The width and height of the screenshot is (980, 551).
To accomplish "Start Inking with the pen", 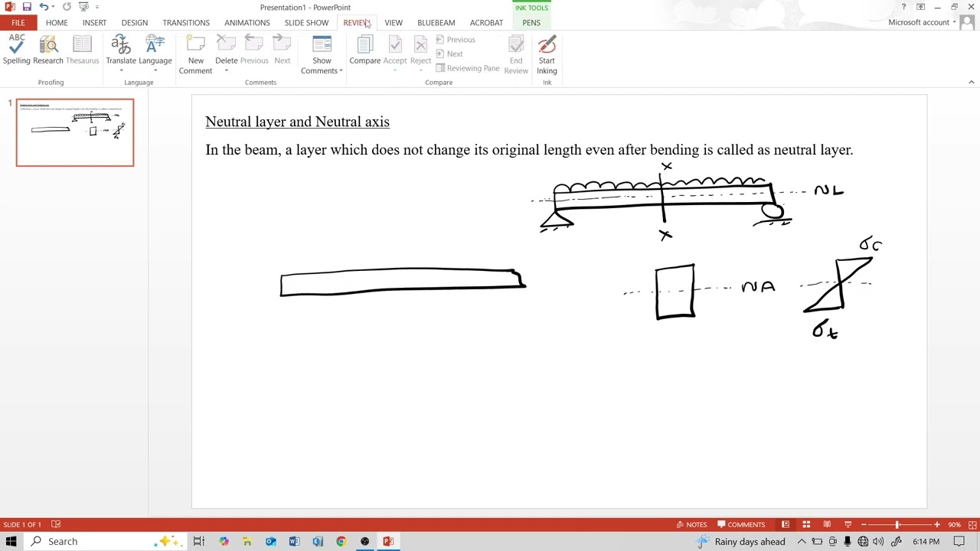I will (x=547, y=55).
